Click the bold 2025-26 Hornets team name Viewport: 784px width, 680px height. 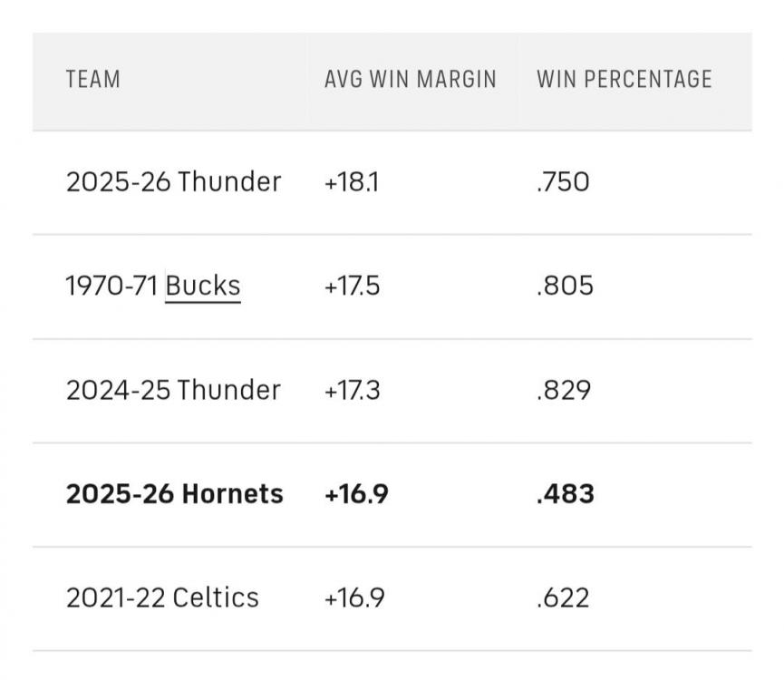174,494
